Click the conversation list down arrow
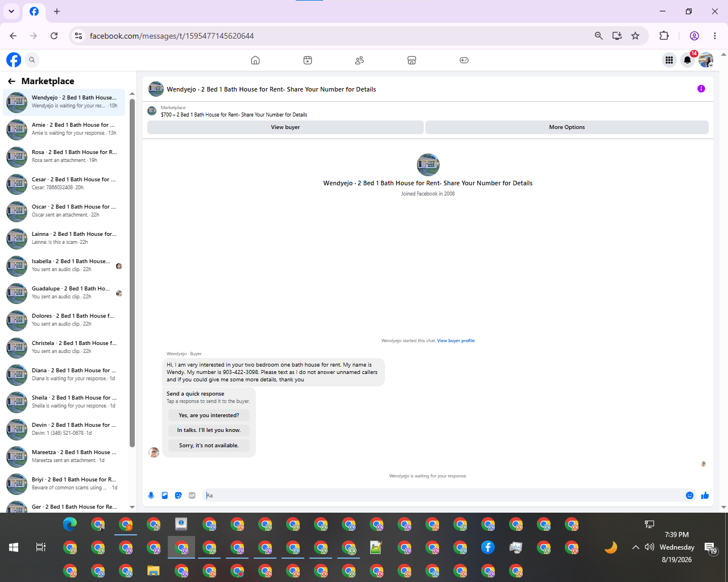Image resolution: width=728 pixels, height=582 pixels. 132,507
